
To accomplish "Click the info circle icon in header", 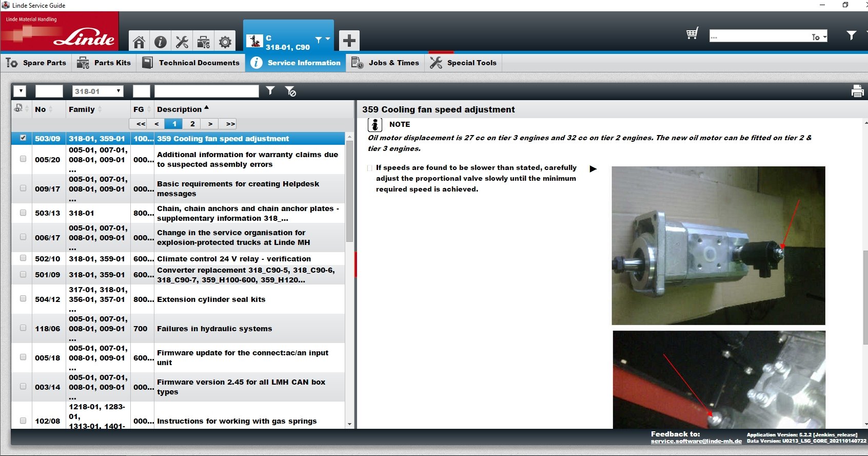I will pos(160,42).
